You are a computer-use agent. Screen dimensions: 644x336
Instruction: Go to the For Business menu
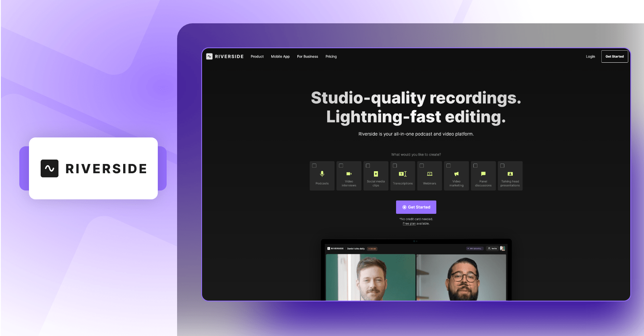[308, 57]
